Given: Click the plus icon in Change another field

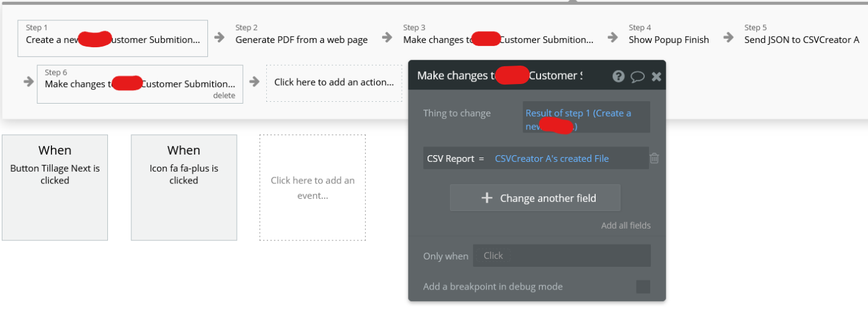Looking at the screenshot, I should pyautogui.click(x=487, y=198).
